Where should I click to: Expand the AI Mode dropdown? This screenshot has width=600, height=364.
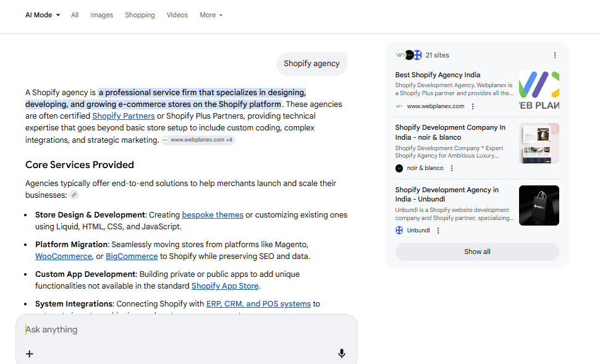click(x=43, y=15)
